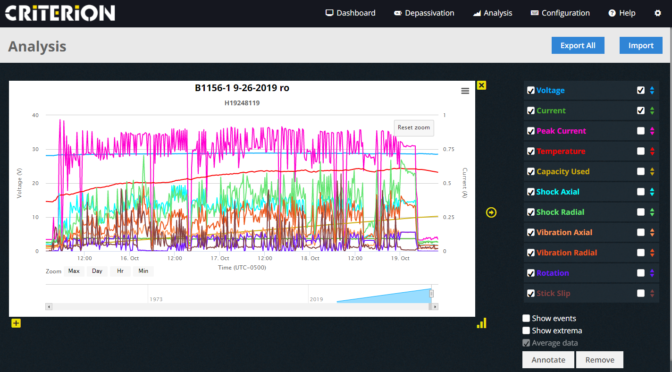Click the yellow bar-chart icon
The height and width of the screenshot is (372, 672).
point(482,323)
